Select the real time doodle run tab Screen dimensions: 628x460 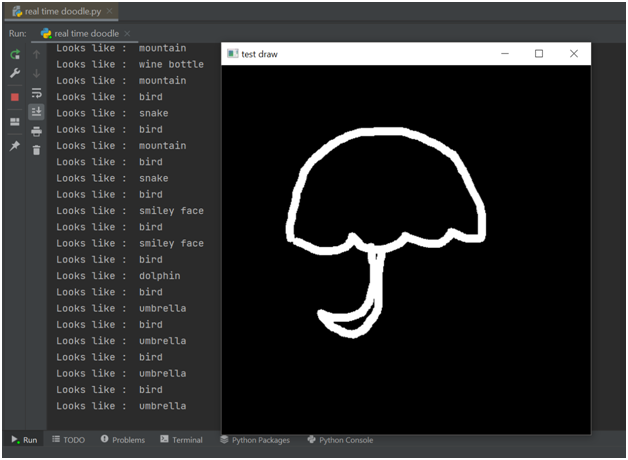pos(85,34)
